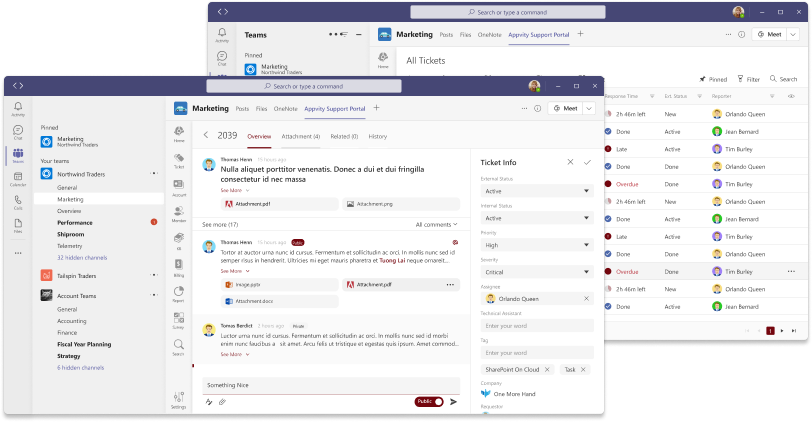The image size is (812, 422).
Task: Attach a file to the reply
Action: tap(222, 402)
